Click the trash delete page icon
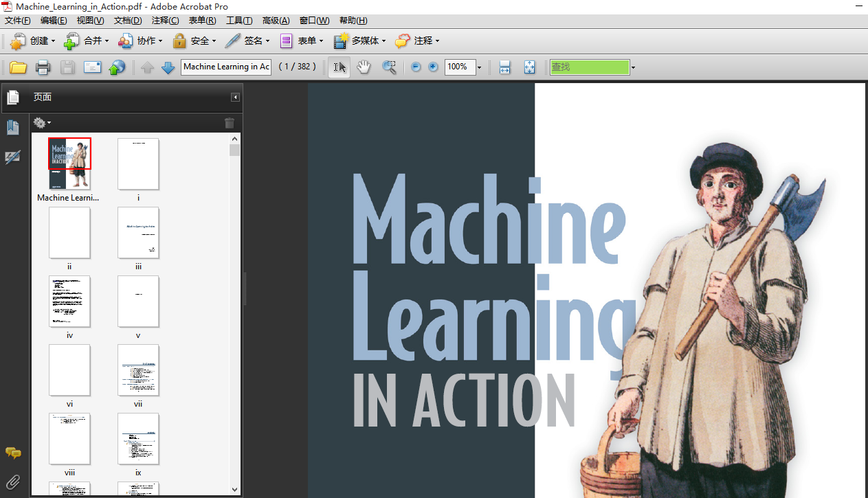Screen dimensions: 868x498 (230, 123)
